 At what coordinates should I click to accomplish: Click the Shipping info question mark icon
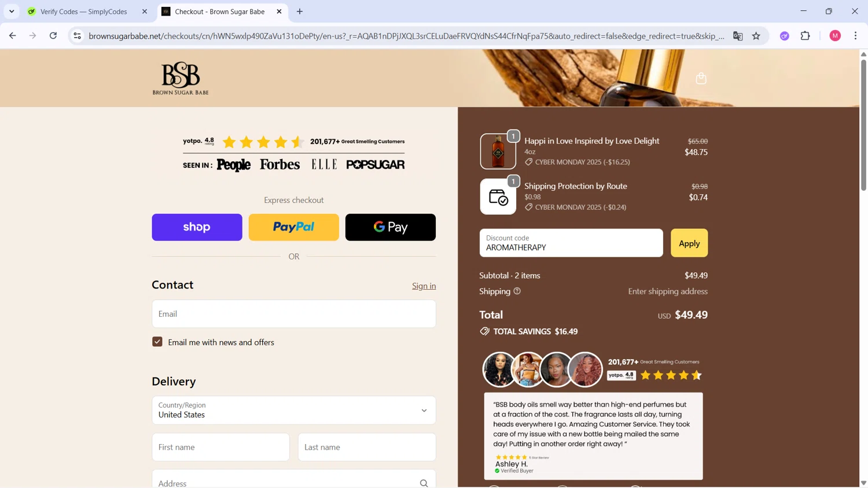[x=517, y=291]
